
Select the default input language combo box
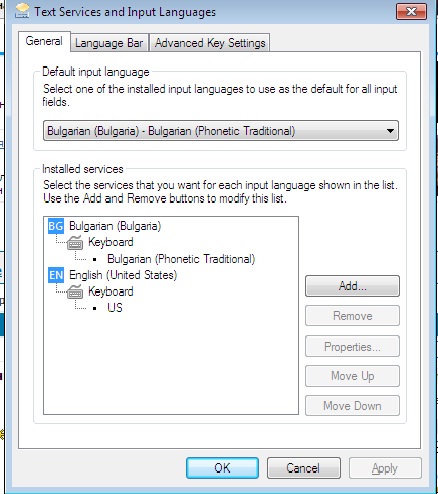pyautogui.click(x=221, y=131)
